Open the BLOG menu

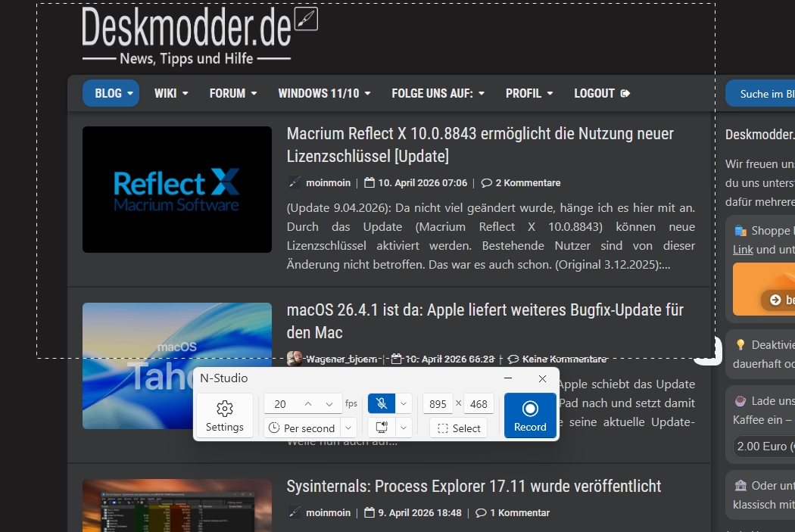pyautogui.click(x=111, y=93)
